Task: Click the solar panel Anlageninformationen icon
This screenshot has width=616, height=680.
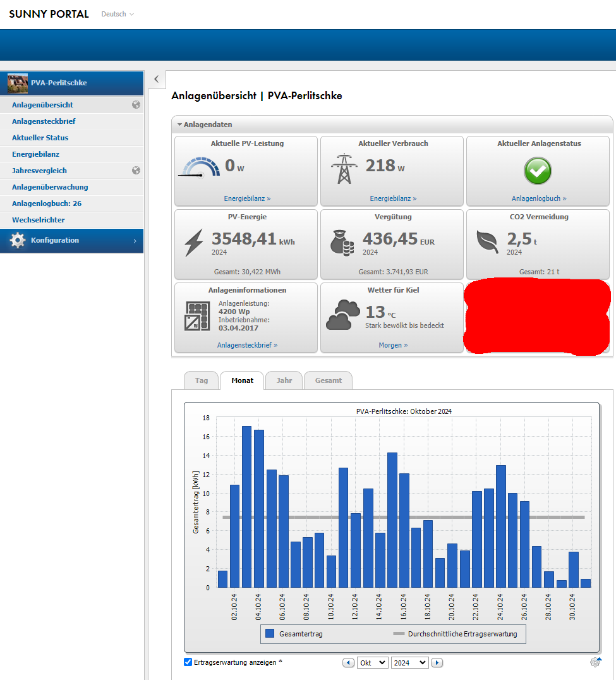Action: 197,315
